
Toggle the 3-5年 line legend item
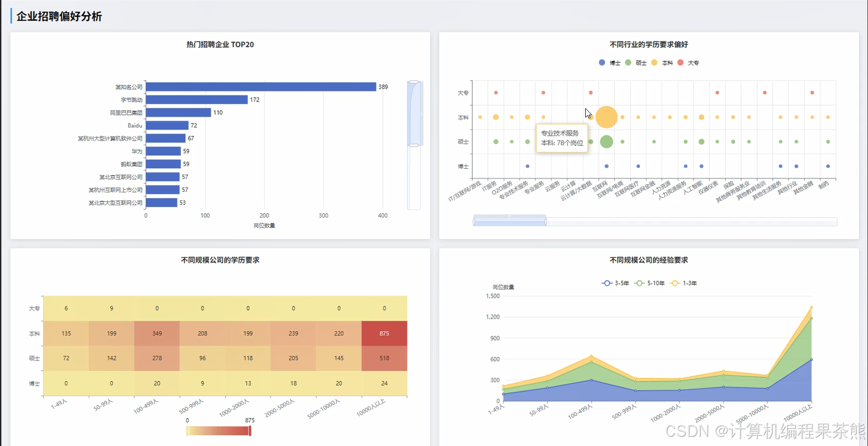coord(615,283)
